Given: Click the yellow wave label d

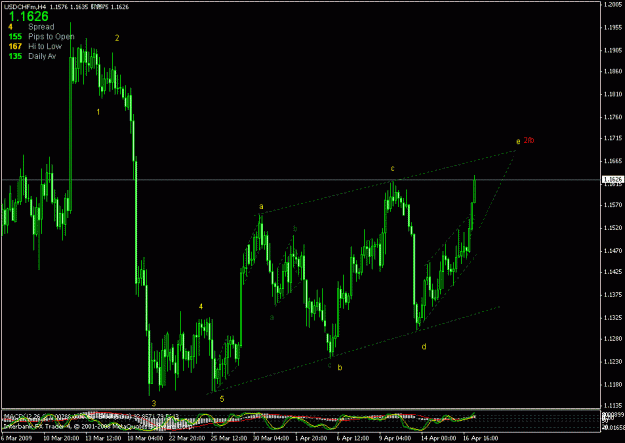Looking at the screenshot, I should click(x=424, y=347).
